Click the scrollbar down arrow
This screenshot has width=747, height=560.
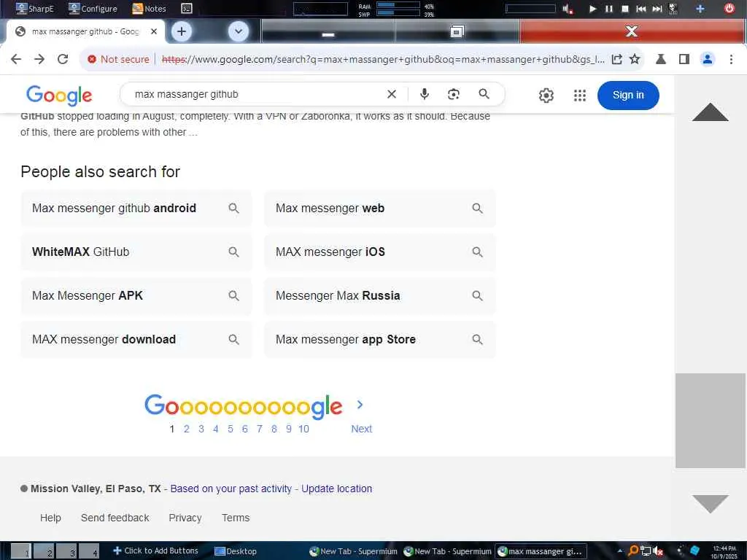pos(711,504)
